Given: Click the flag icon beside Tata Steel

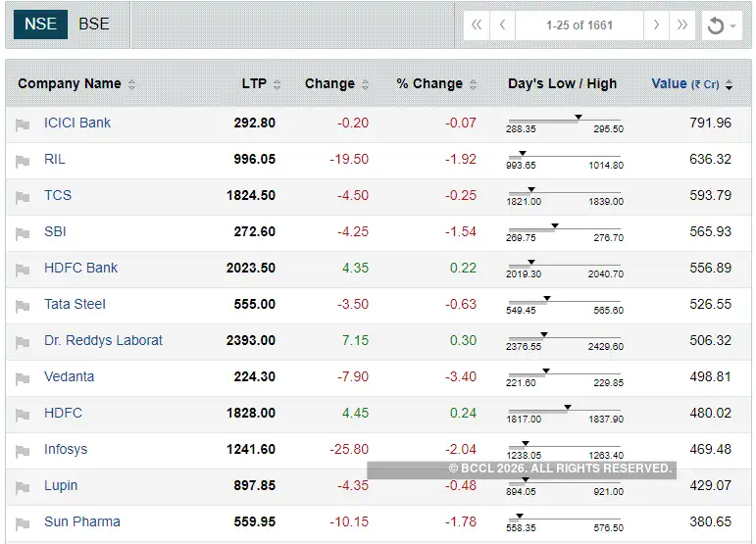Looking at the screenshot, I should (23, 306).
